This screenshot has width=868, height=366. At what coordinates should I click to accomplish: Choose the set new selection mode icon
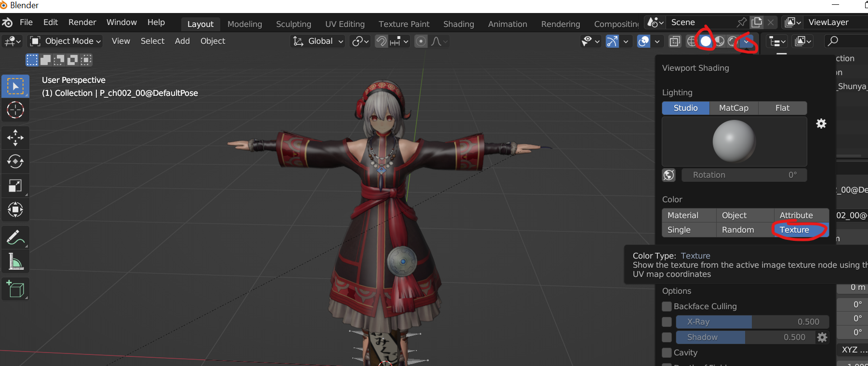pyautogui.click(x=32, y=60)
